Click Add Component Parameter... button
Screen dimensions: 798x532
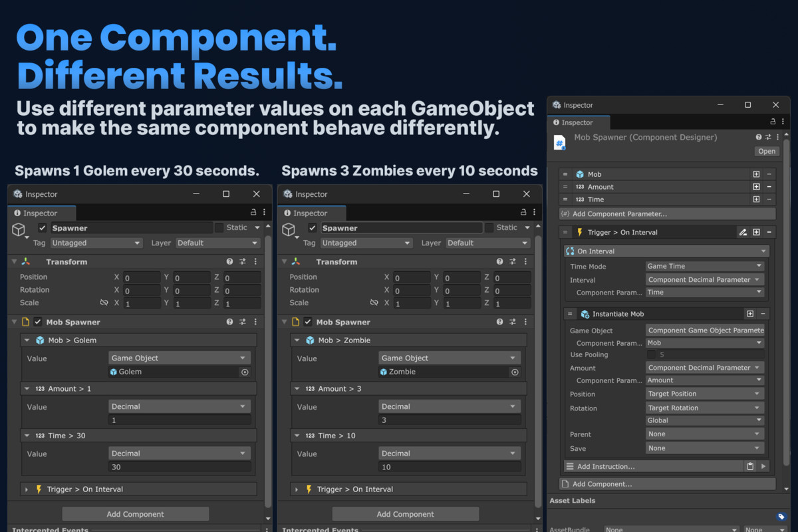[668, 214]
